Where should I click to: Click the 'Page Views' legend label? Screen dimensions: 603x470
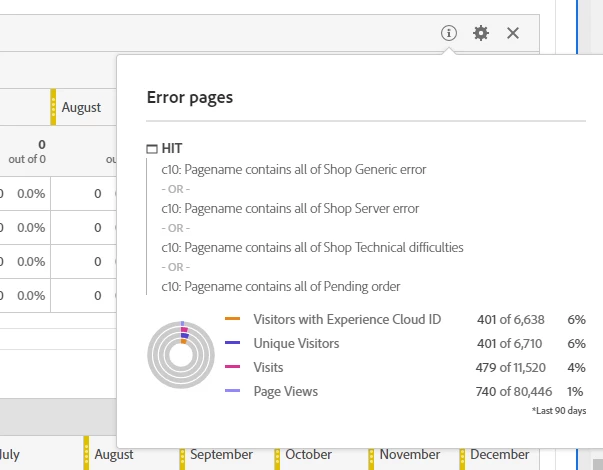[x=285, y=392]
